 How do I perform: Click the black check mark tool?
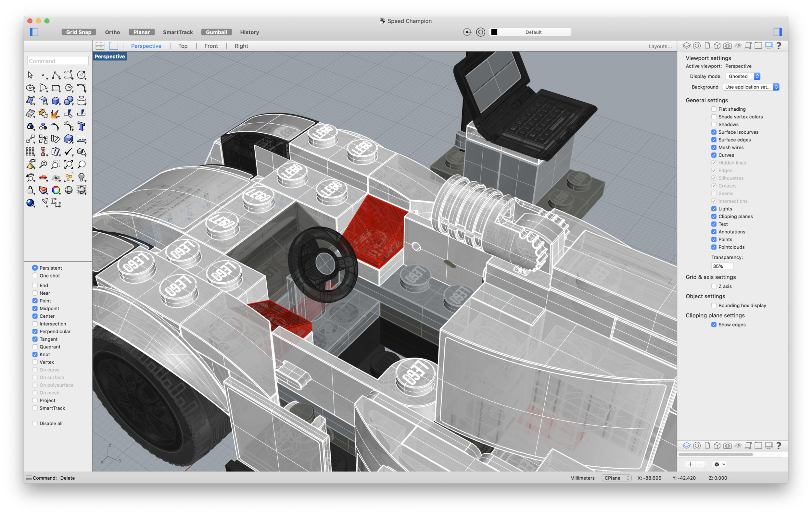tap(69, 152)
